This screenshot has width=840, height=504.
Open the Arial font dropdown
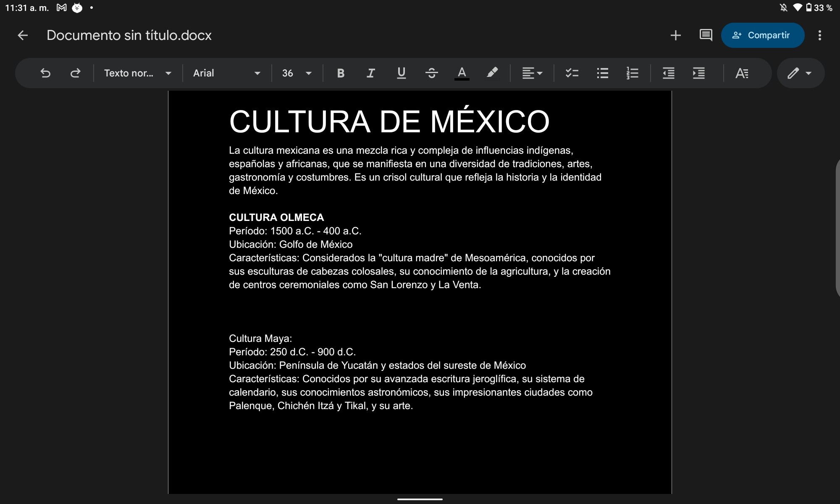[227, 73]
